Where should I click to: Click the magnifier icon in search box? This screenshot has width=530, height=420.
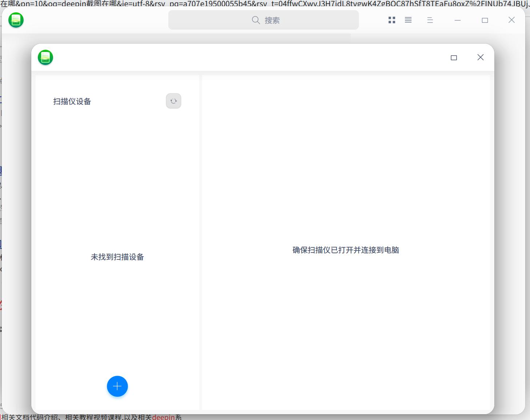[x=256, y=20]
